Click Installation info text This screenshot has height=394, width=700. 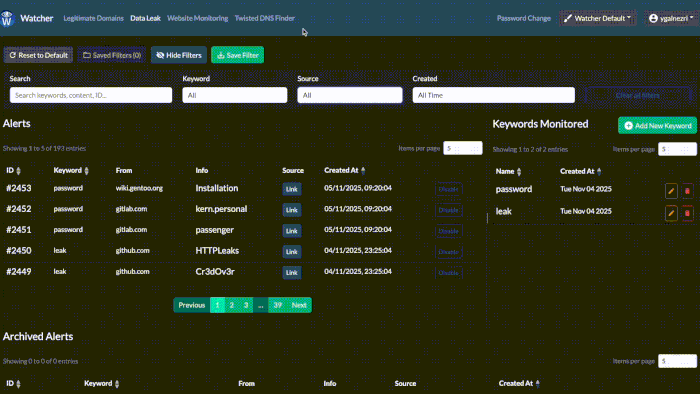(217, 188)
